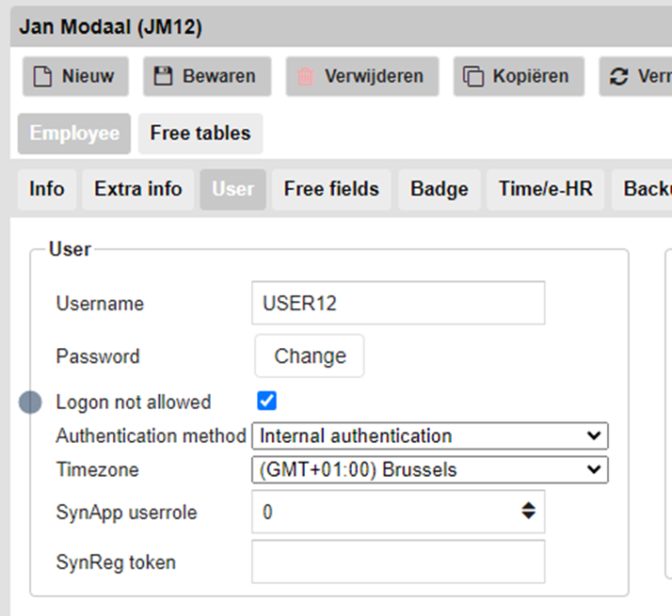Click the Username input field
The width and height of the screenshot is (672, 616).
[397, 304]
